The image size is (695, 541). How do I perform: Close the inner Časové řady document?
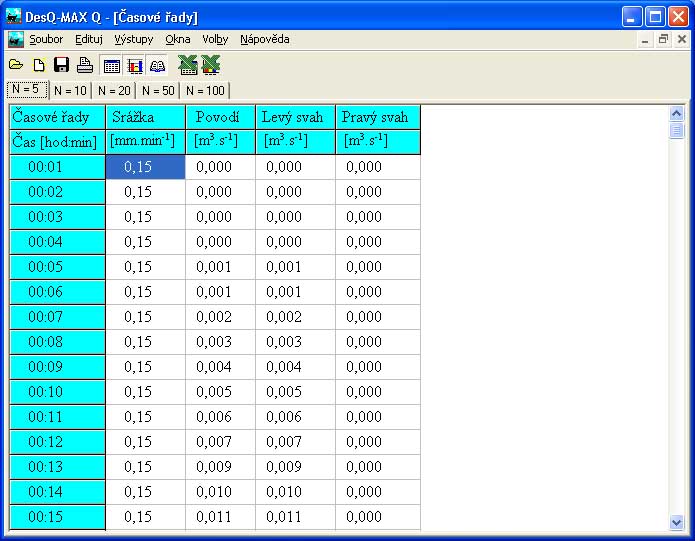point(682,39)
